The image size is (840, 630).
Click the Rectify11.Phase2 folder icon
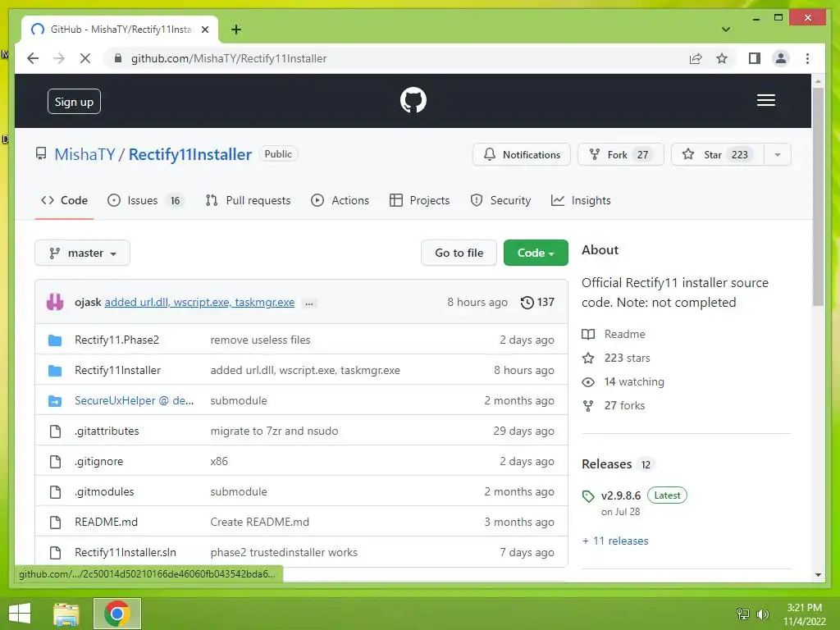[55, 340]
